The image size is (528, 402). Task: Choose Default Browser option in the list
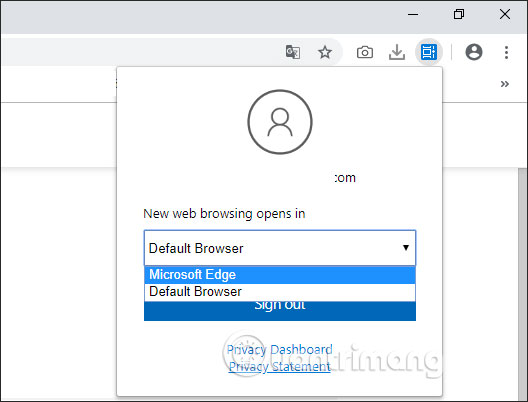tap(280, 292)
